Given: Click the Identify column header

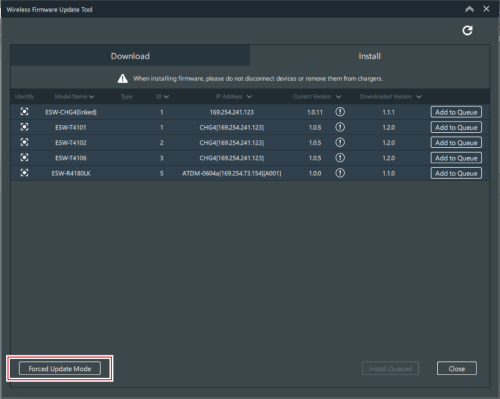Looking at the screenshot, I should 24,97.
